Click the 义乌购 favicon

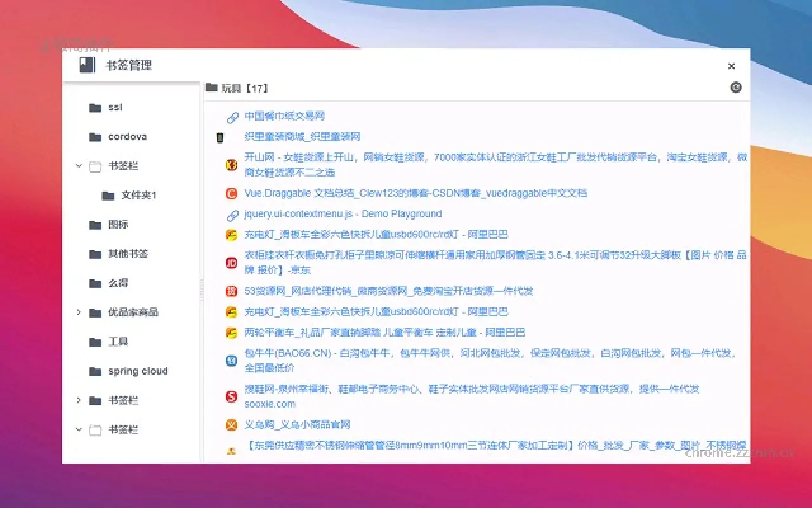point(232,425)
